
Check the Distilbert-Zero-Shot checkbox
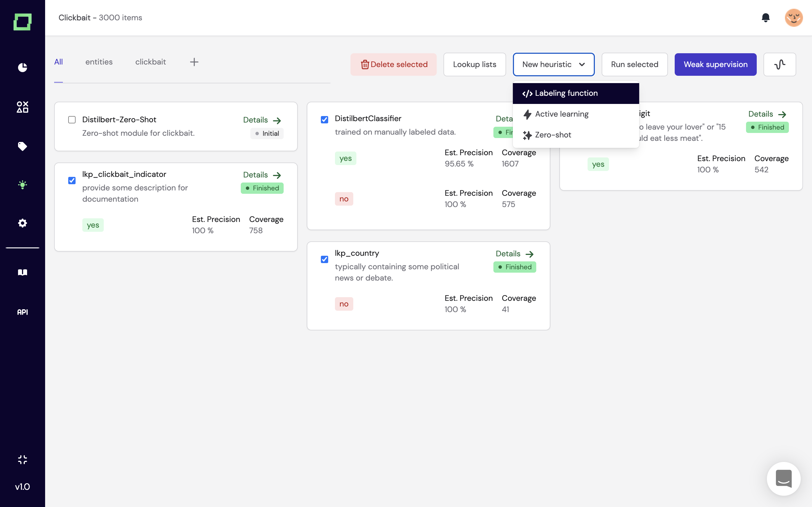pyautogui.click(x=72, y=120)
